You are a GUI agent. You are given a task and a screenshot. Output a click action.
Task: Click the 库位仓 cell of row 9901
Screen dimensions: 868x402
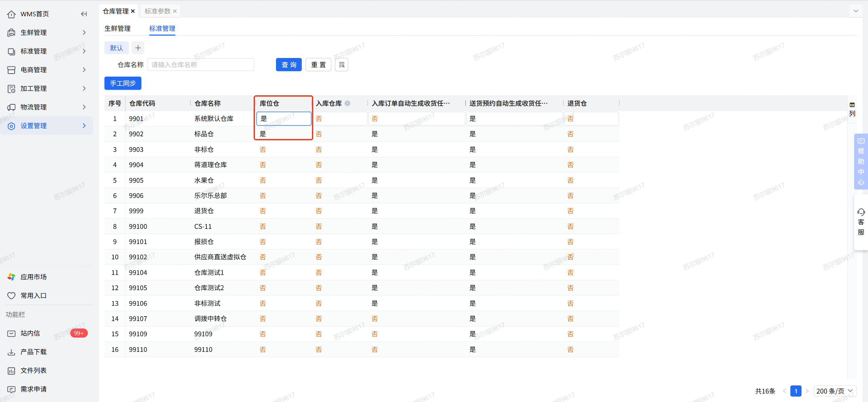click(x=283, y=119)
